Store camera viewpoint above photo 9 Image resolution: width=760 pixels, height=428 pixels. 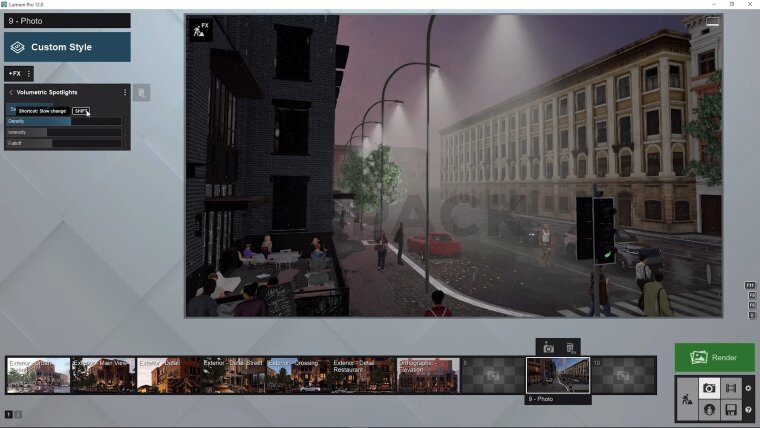pos(548,346)
